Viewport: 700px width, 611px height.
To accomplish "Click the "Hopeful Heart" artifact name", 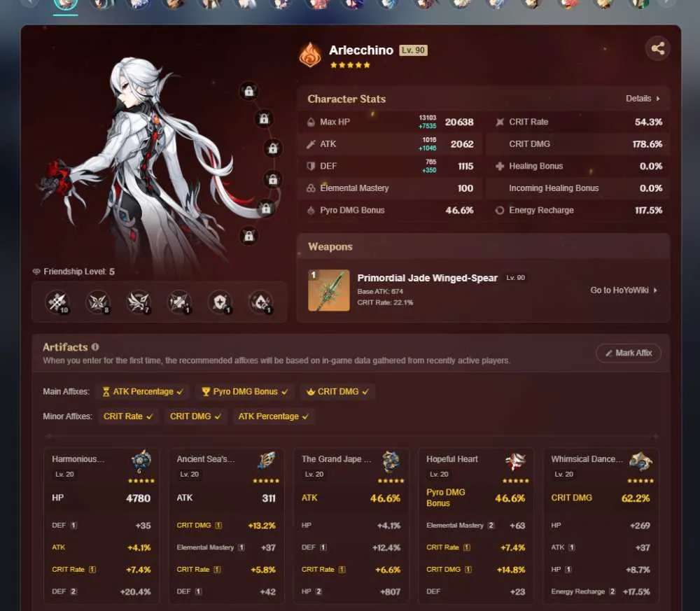I will pyautogui.click(x=451, y=459).
